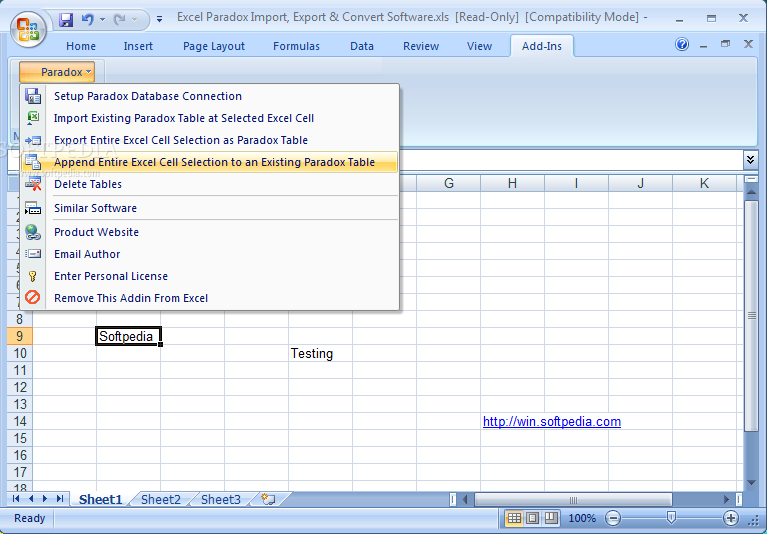
Task: Choose Similar Software menu entry
Action: [210, 208]
